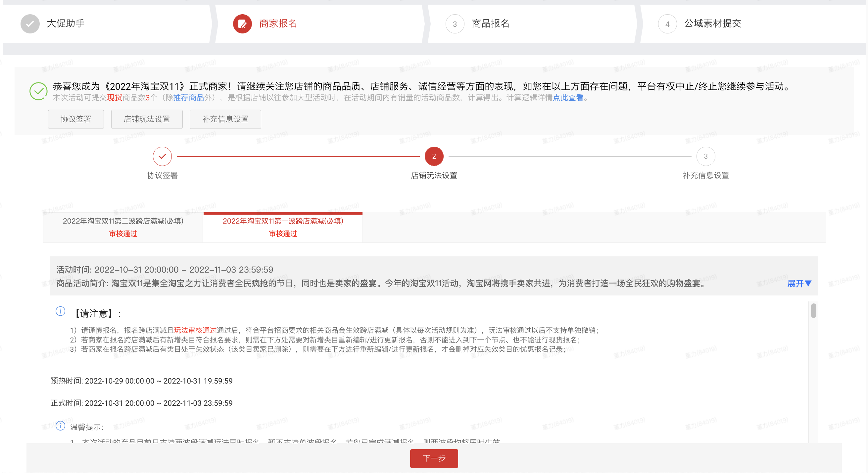
Task: Click the 温馨提示 heading
Action: pyautogui.click(x=87, y=427)
